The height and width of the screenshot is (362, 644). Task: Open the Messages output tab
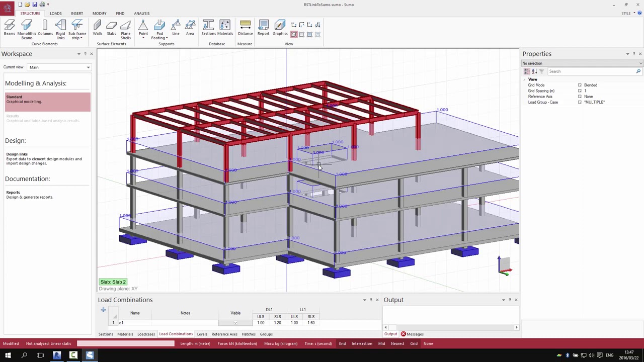click(412, 334)
